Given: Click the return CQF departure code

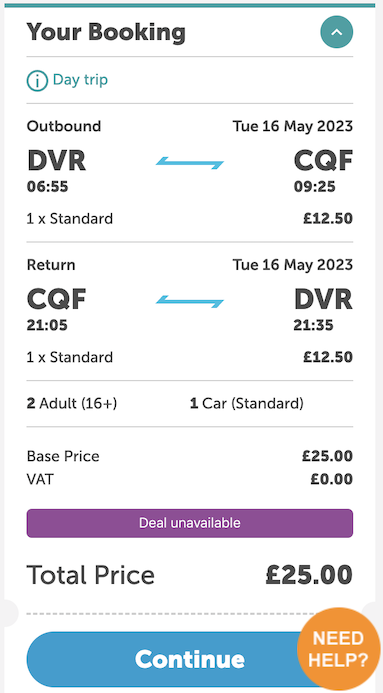Looking at the screenshot, I should (x=57, y=299).
